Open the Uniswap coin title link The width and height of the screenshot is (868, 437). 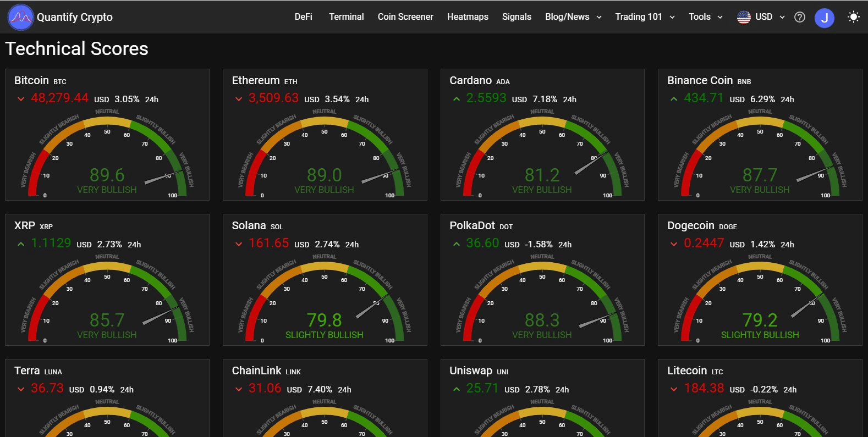479,371
